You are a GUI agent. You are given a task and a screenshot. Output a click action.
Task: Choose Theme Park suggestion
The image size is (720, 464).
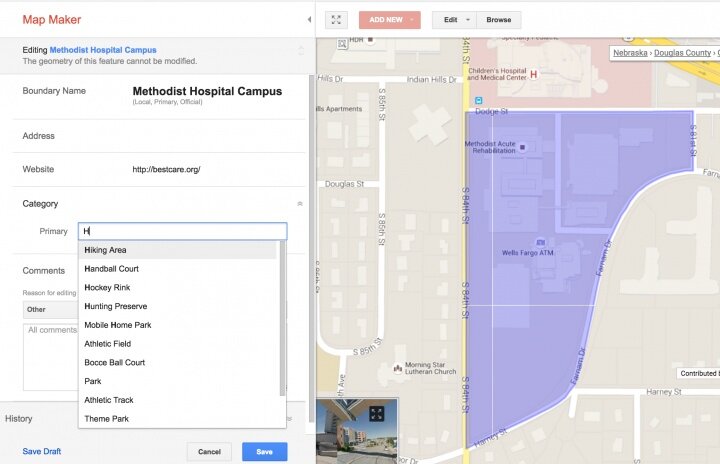tap(178, 419)
